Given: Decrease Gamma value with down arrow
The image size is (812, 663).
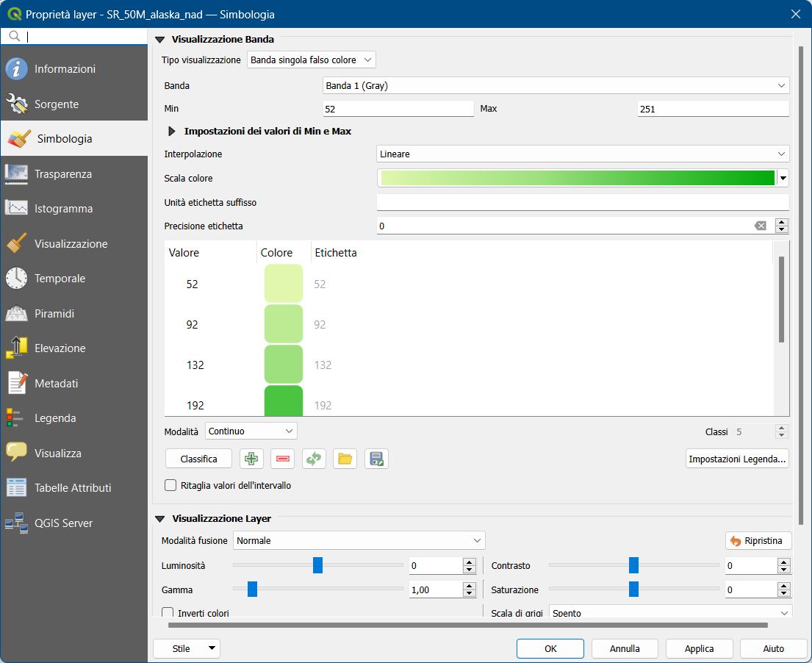Looking at the screenshot, I should click(469, 593).
